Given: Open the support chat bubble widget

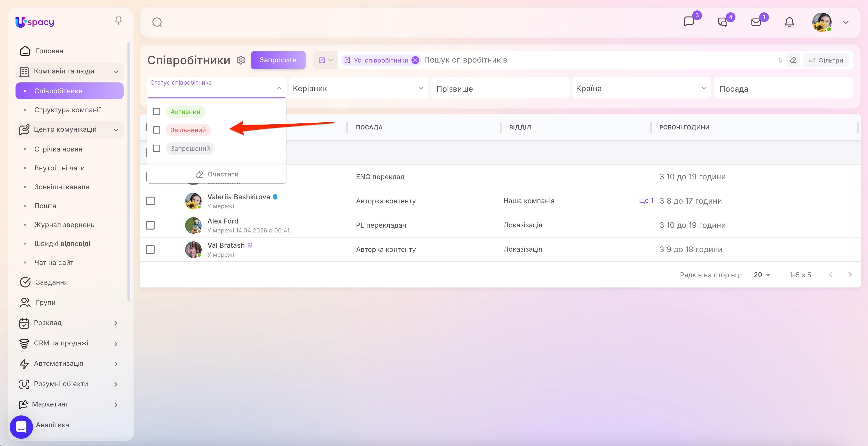Looking at the screenshot, I should pos(21,427).
